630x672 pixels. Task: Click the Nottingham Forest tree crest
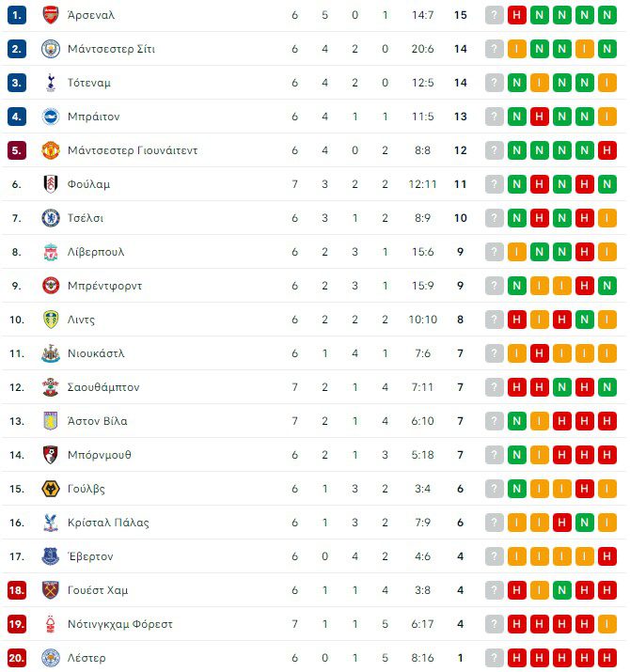click(x=50, y=624)
